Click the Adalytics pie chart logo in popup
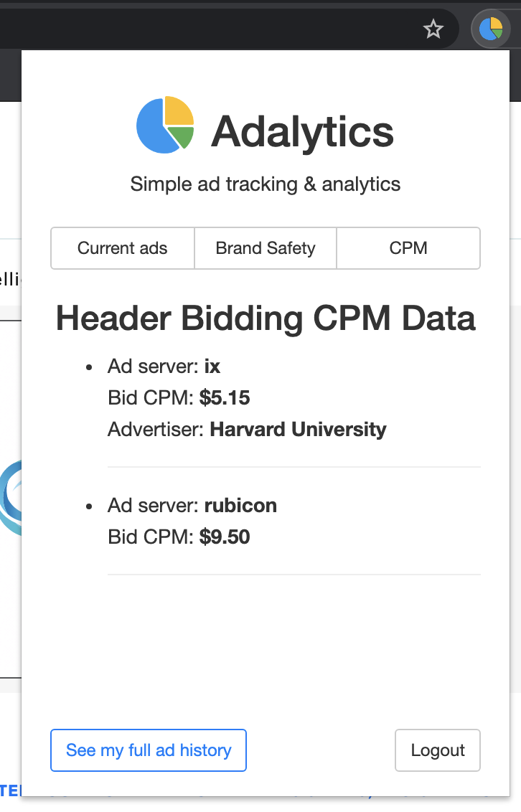This screenshot has width=521, height=812. tap(165, 125)
